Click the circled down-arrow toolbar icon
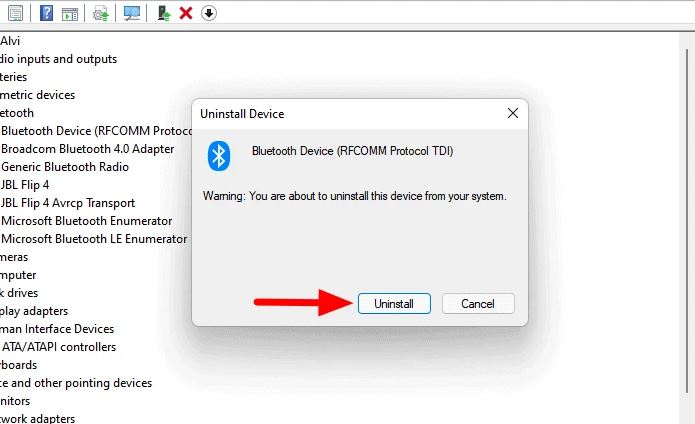Viewport: 695px width, 424px height. (x=208, y=13)
